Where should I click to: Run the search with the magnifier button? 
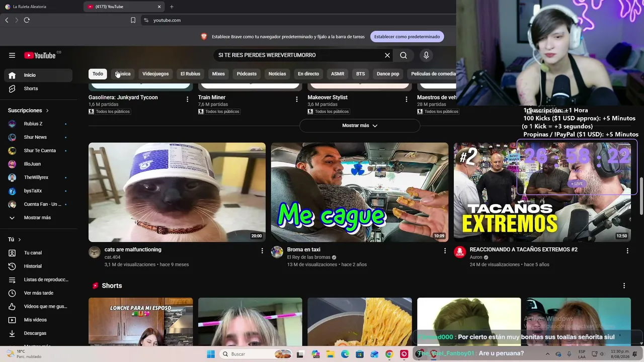(x=404, y=55)
